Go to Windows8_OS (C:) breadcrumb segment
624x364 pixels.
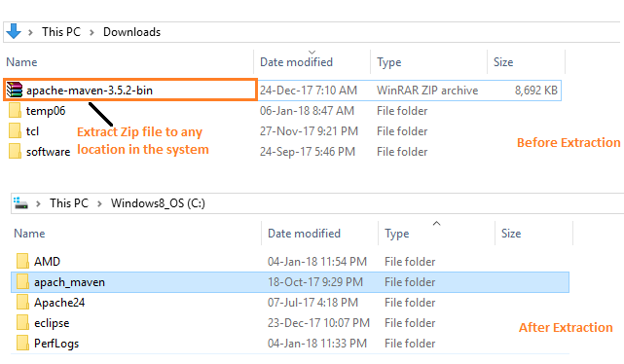(158, 203)
